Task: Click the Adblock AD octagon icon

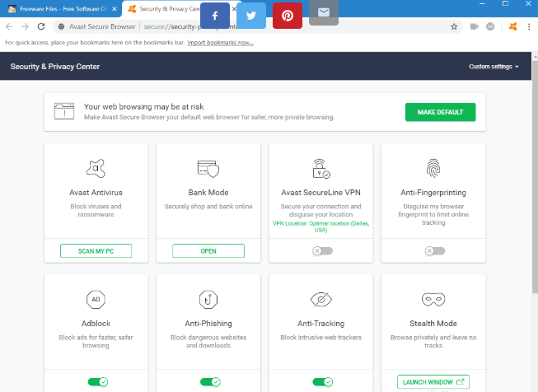Action: [96, 300]
